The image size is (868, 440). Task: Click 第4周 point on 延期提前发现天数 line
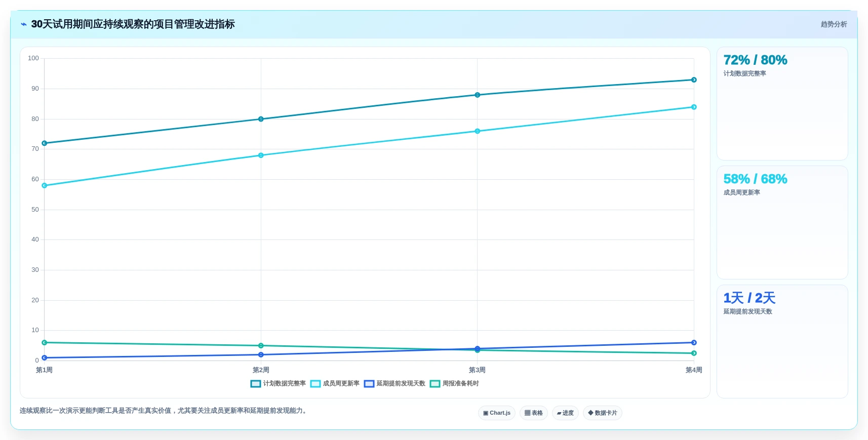pos(694,343)
